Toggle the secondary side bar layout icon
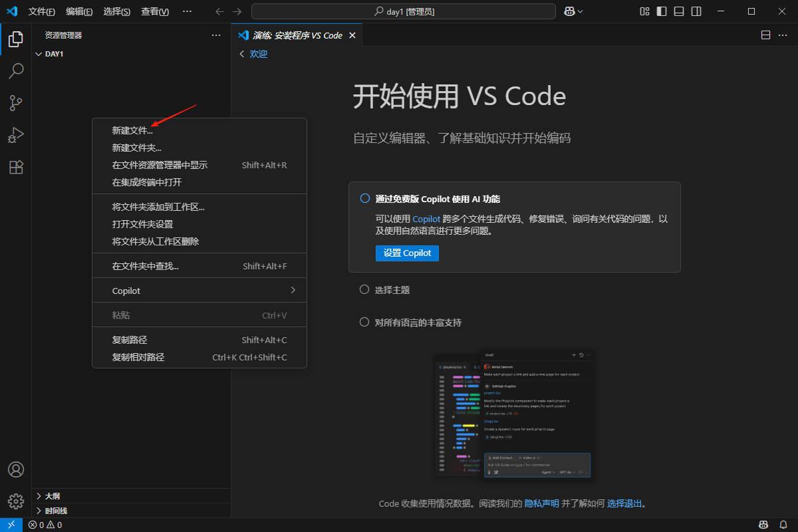This screenshot has width=798, height=532. 696,11
